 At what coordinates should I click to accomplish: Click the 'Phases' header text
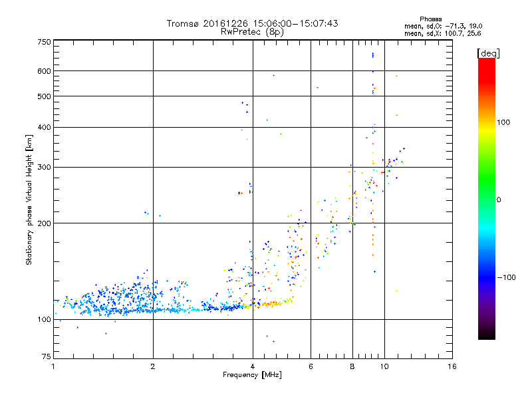(x=430, y=19)
